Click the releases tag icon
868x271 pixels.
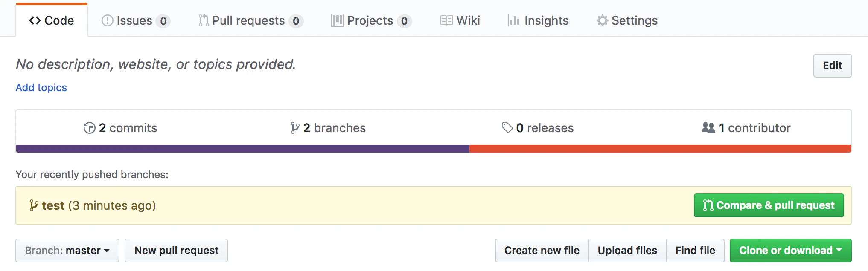click(507, 127)
